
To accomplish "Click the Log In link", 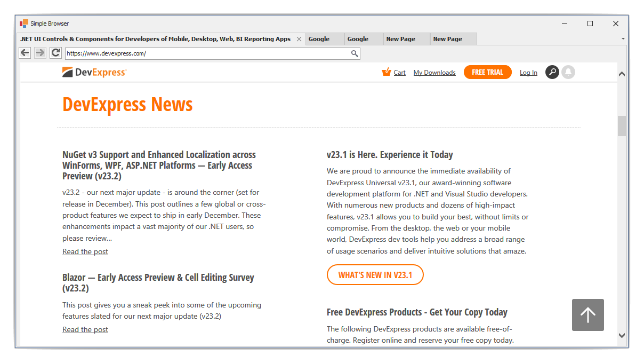I will point(528,73).
